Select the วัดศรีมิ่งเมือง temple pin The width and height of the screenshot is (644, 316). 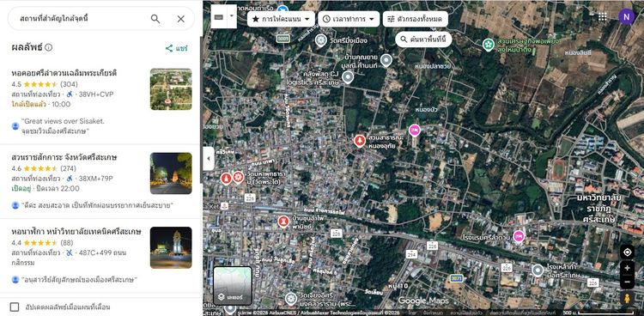point(321,40)
